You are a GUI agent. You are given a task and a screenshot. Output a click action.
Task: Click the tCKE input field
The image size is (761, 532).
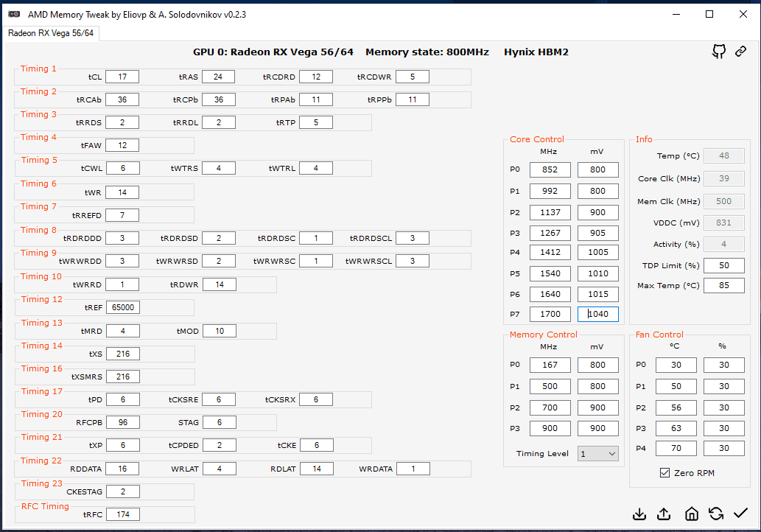(x=317, y=445)
